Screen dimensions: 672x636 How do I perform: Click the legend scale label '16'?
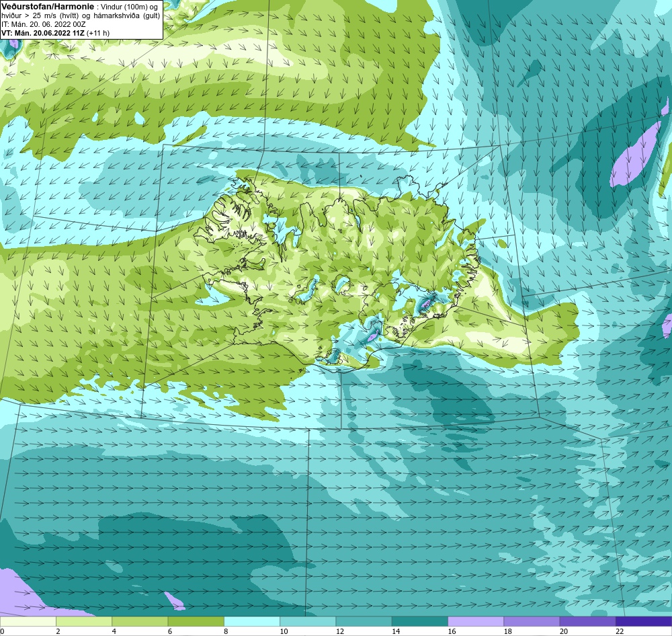tap(452, 631)
